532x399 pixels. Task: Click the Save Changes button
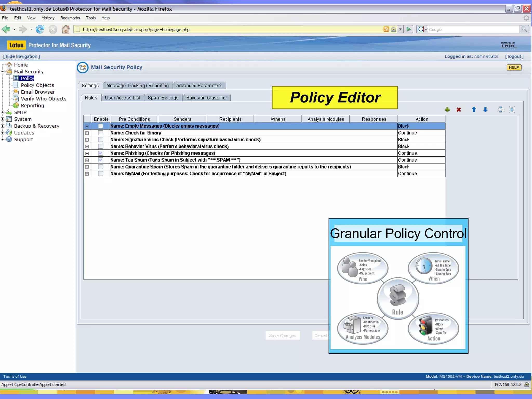[x=283, y=335]
